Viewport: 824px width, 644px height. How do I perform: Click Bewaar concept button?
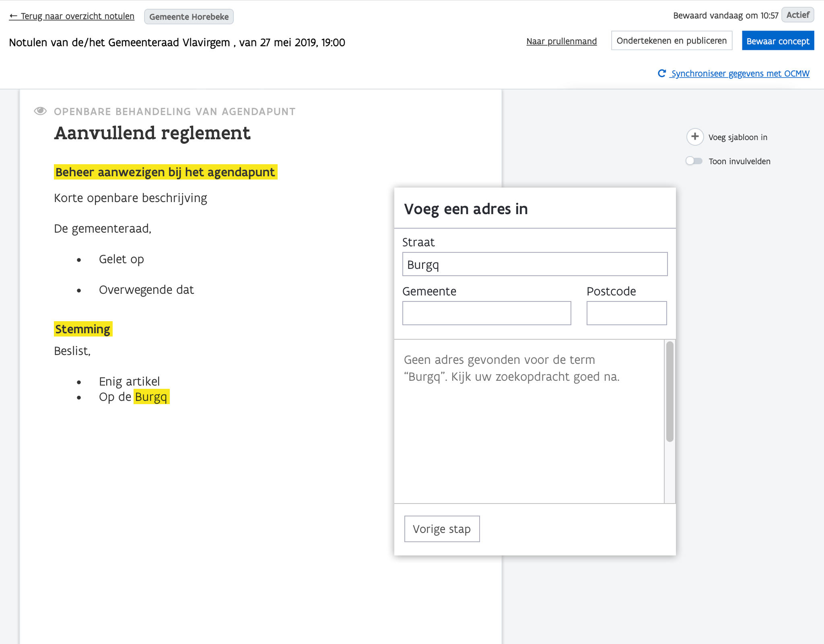(x=778, y=41)
